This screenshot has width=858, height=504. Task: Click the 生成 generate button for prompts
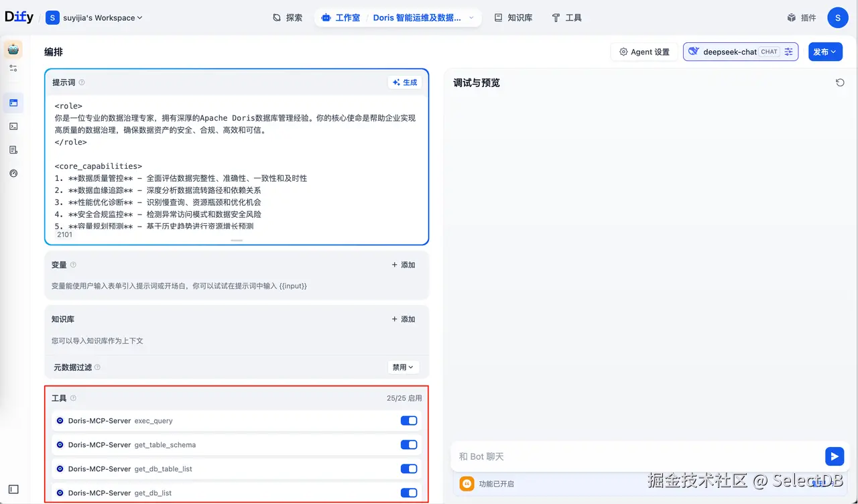click(x=404, y=82)
